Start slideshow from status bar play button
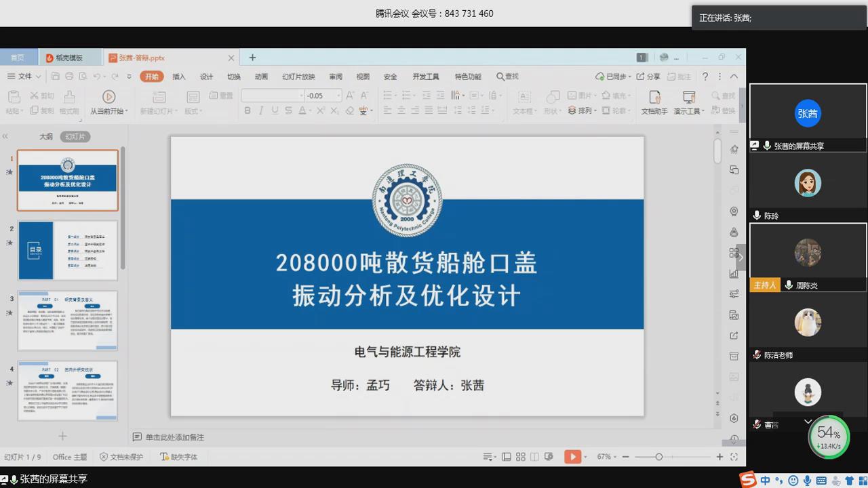Screen dimensions: 868x488 572,457
